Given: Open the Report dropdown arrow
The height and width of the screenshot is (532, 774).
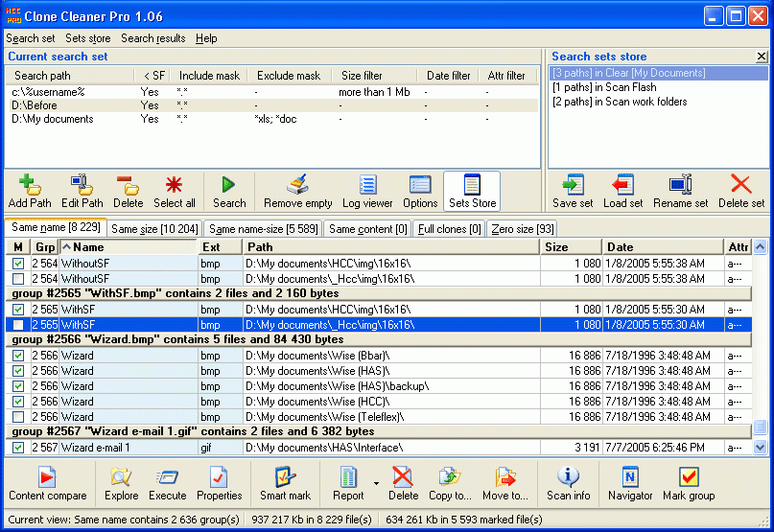Looking at the screenshot, I should click(376, 484).
